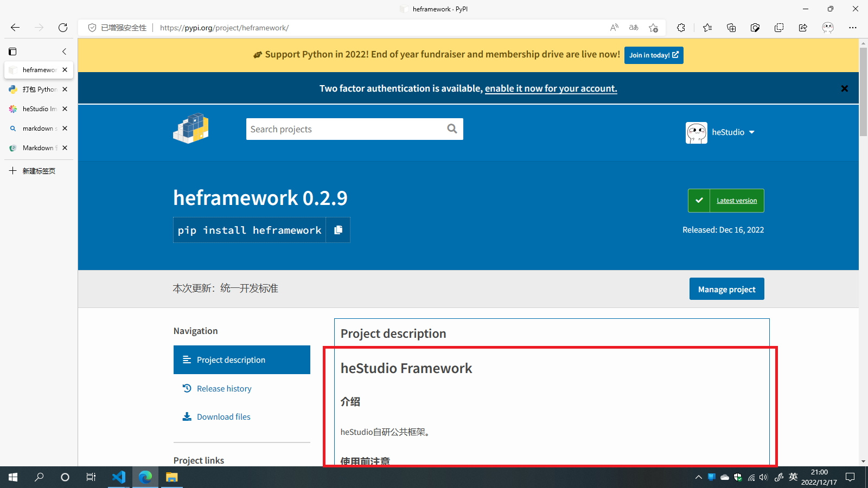The width and height of the screenshot is (868, 488).
Task: Click the page vertical scrollbar thumb
Action: point(863,91)
